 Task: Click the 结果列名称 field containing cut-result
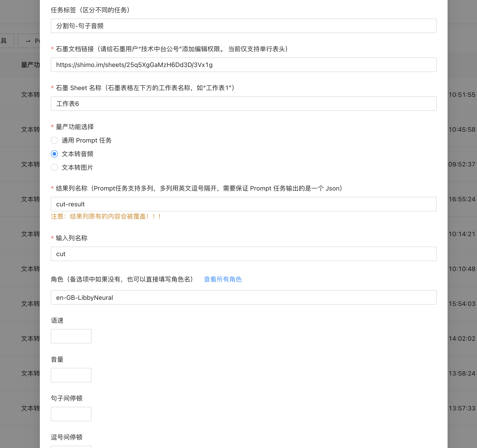coord(243,204)
